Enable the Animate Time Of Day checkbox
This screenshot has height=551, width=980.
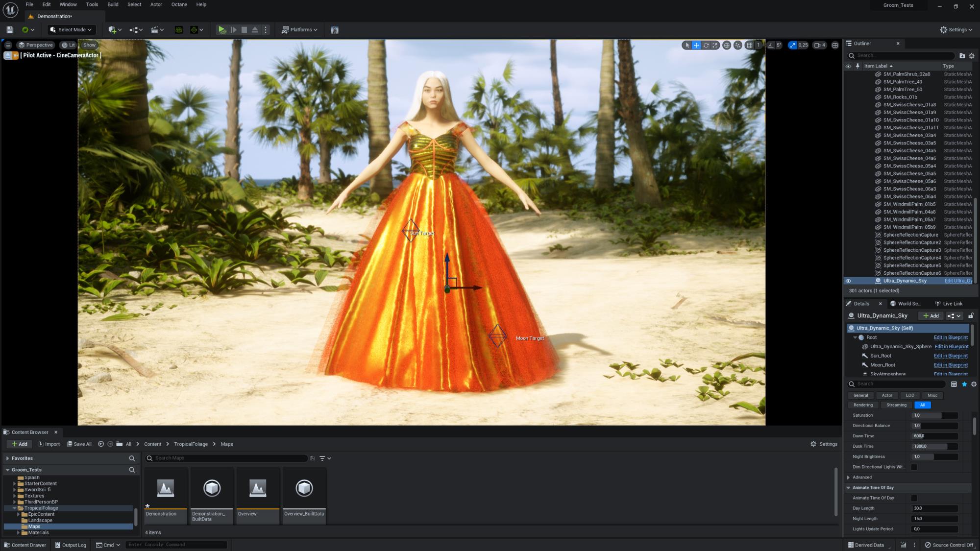tap(914, 498)
